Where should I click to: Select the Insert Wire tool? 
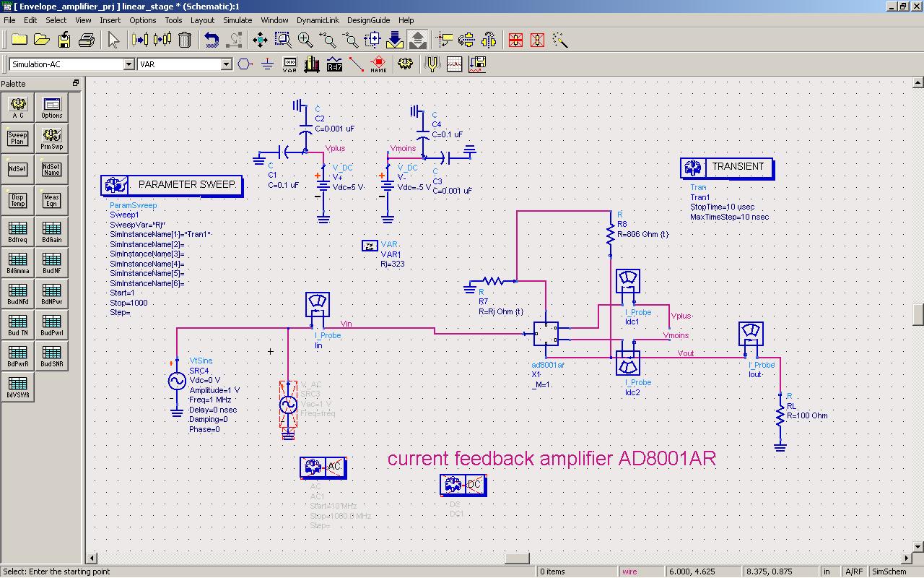click(x=356, y=64)
